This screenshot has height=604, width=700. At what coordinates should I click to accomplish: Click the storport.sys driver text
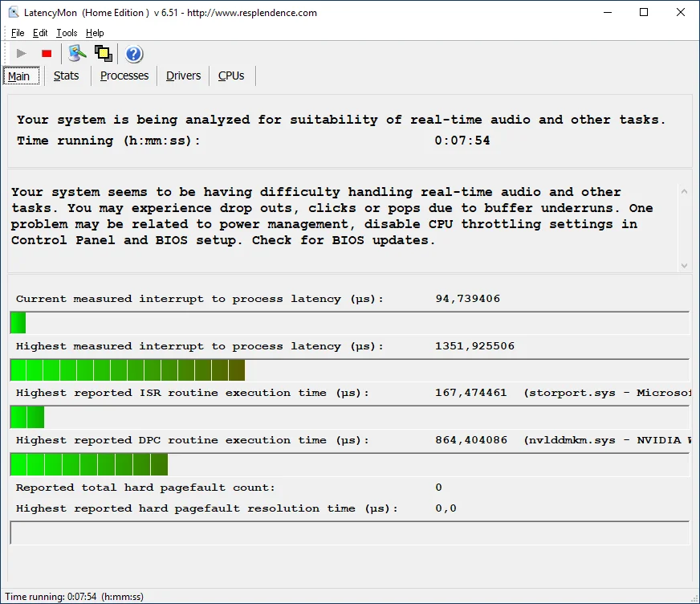(x=608, y=393)
